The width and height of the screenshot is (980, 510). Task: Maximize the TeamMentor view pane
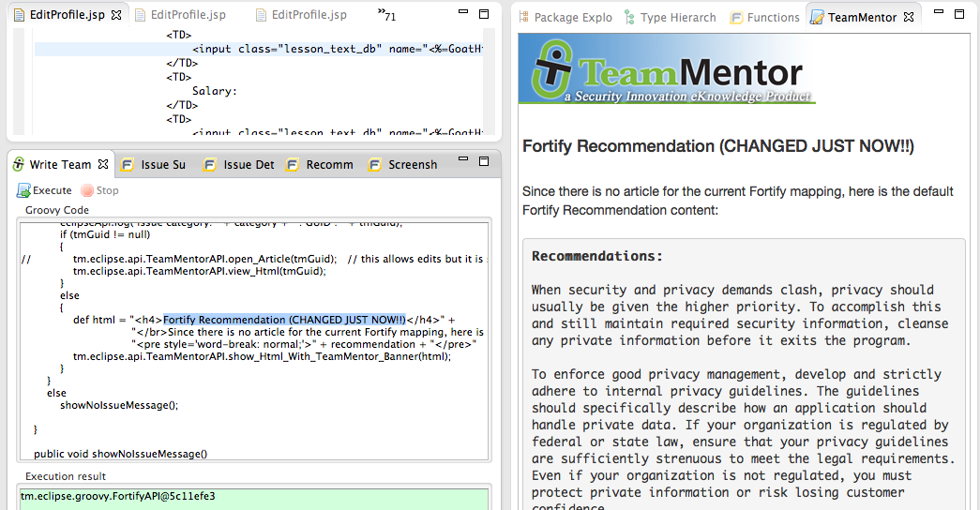(x=959, y=14)
